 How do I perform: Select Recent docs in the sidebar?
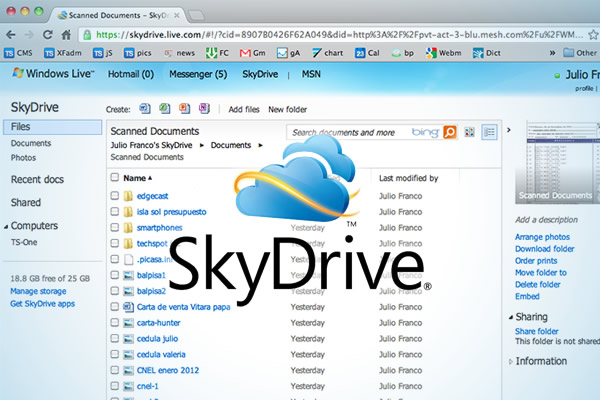(37, 180)
